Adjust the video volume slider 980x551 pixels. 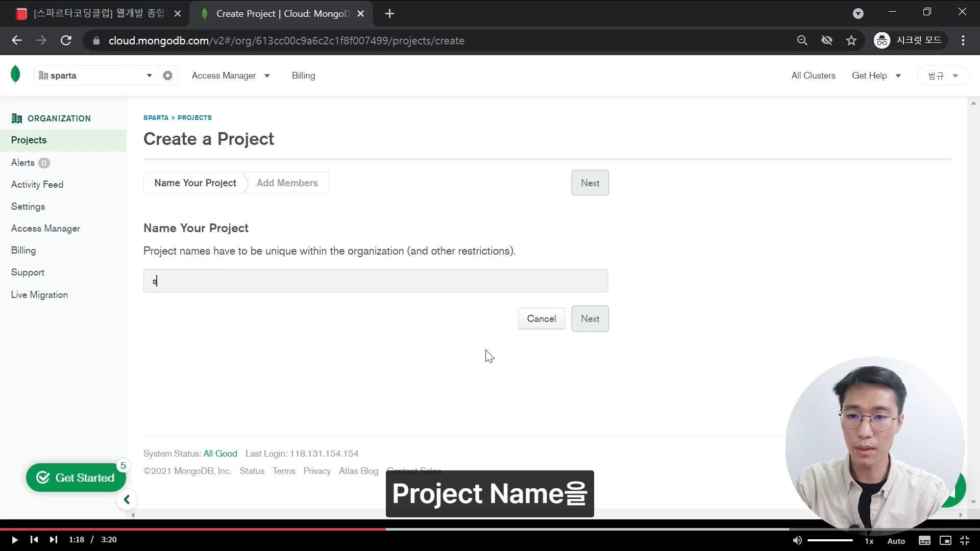point(830,540)
